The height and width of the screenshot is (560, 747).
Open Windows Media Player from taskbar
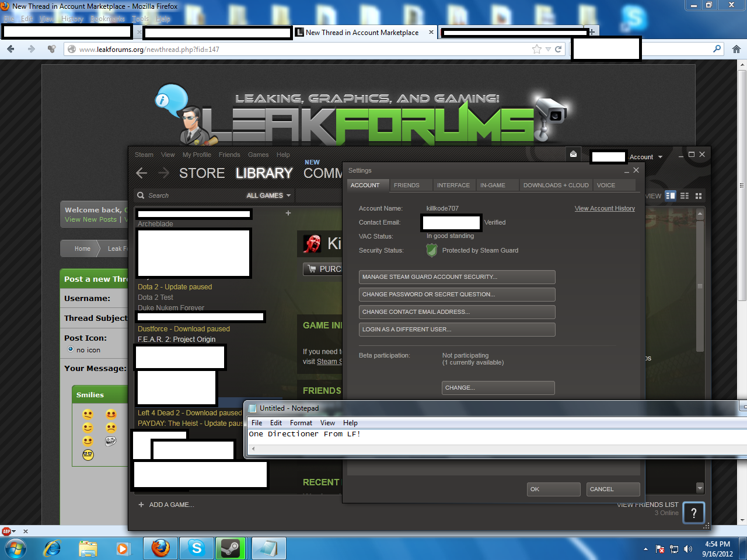[x=123, y=548]
